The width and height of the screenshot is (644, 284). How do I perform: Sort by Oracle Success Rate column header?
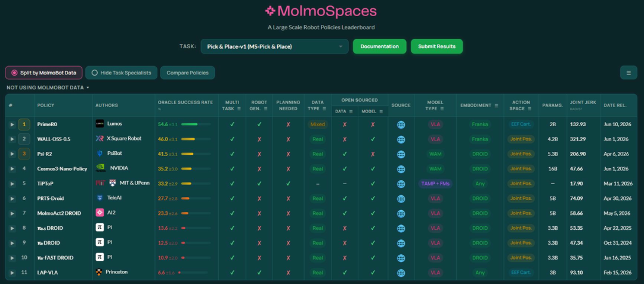[x=185, y=102]
